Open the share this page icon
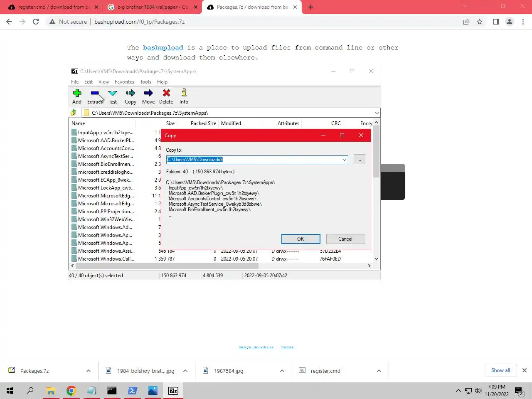This screenshot has height=399, width=532. point(466,22)
